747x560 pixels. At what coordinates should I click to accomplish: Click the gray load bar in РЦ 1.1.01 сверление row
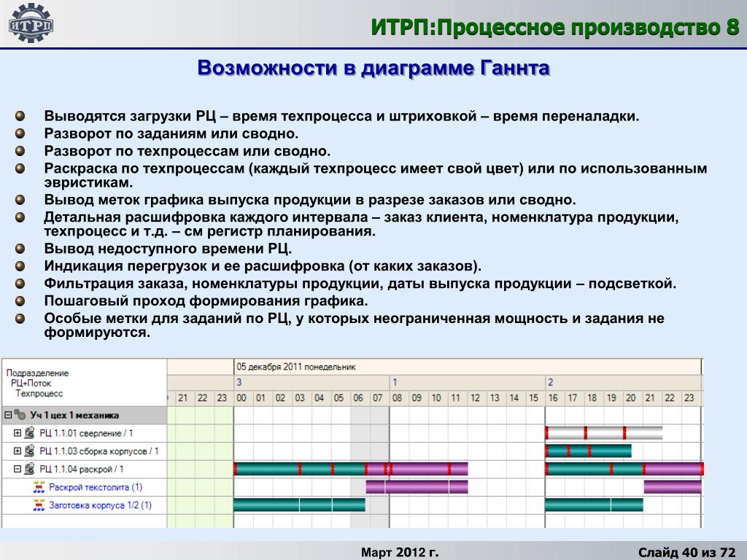click(604, 433)
